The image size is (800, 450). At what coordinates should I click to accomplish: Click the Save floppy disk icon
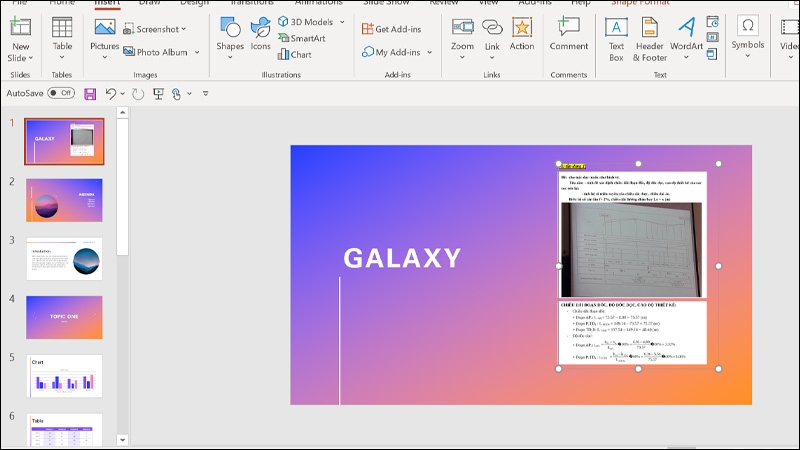click(x=90, y=94)
